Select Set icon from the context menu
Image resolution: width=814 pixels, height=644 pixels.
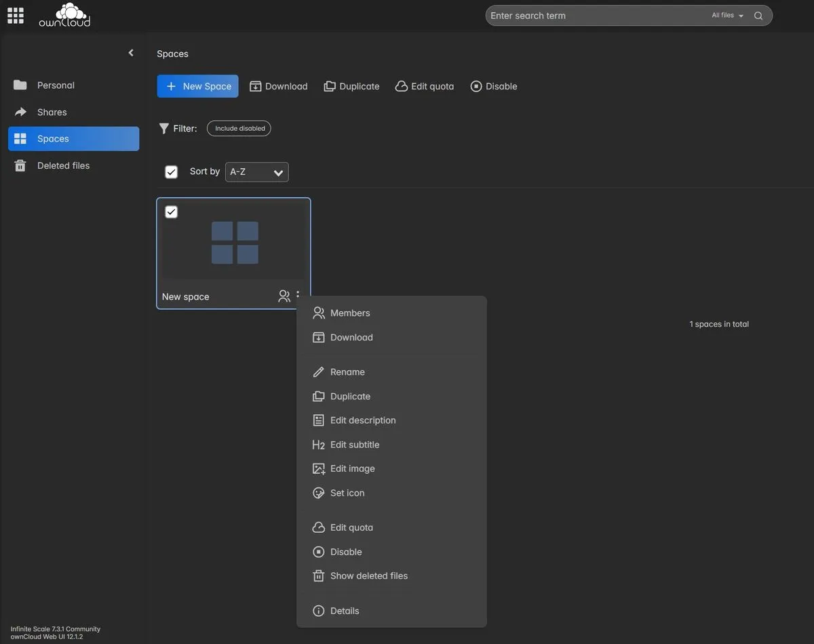click(347, 493)
